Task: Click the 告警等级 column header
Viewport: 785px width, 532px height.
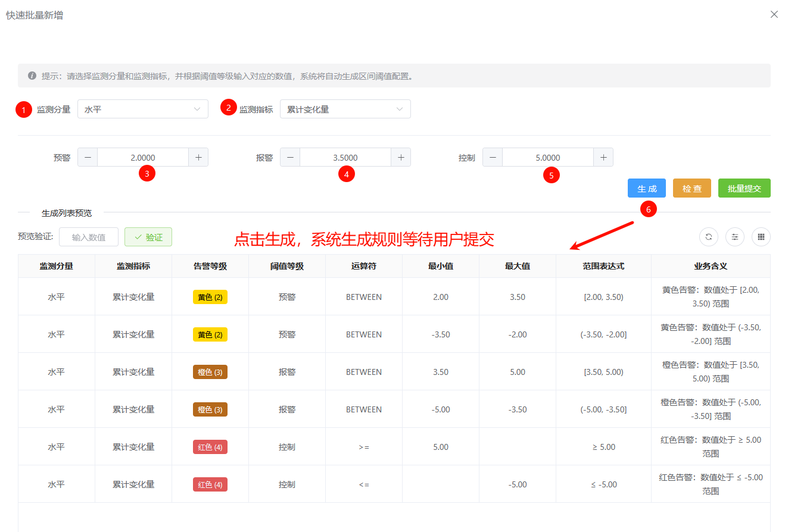Action: tap(210, 267)
